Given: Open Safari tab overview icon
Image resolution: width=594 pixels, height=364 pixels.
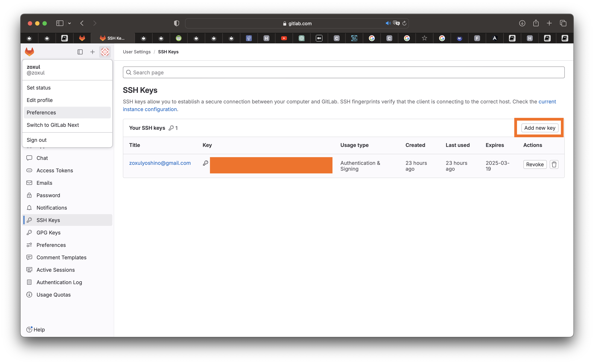Looking at the screenshot, I should 563,23.
